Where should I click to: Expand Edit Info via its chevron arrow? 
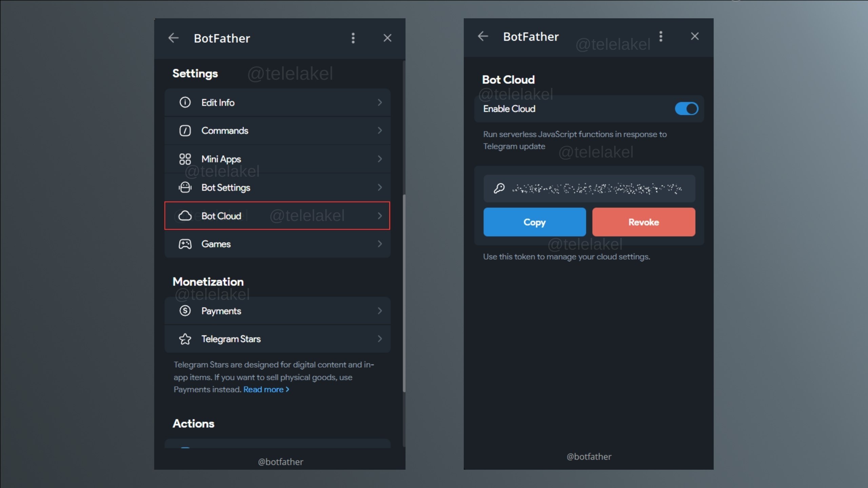380,102
